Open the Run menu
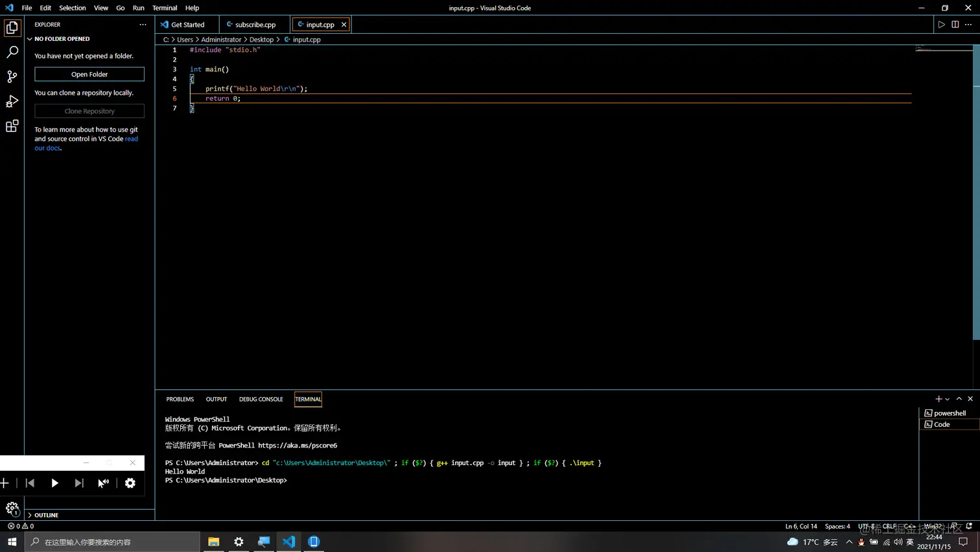980x552 pixels. point(139,8)
